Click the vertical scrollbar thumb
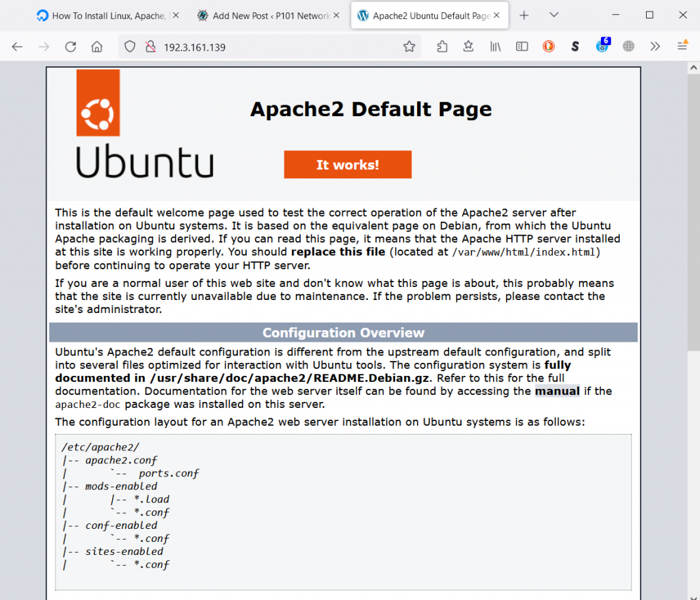This screenshot has width=700, height=600. pyautogui.click(x=693, y=213)
